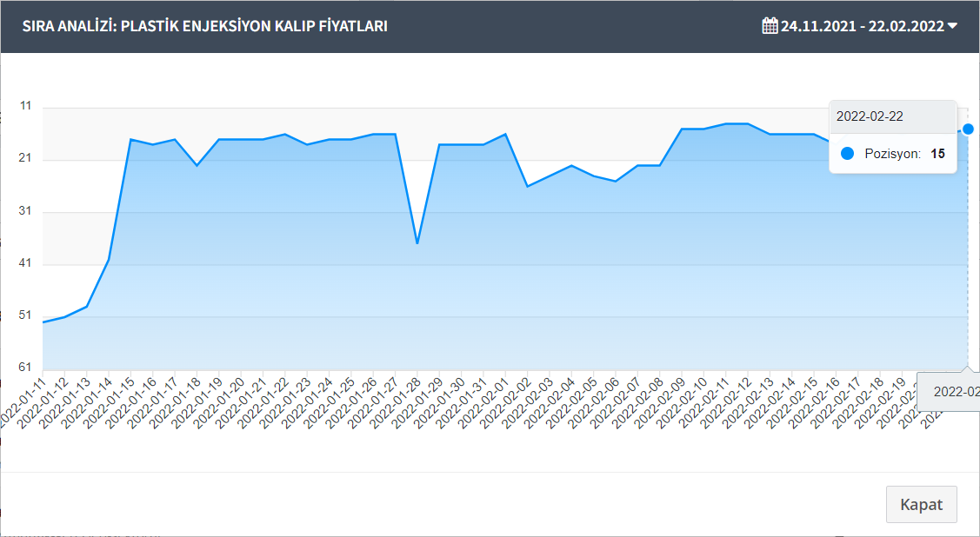Click the y-axis label 51
Viewport: 980px width, 537px height.
tap(25, 315)
